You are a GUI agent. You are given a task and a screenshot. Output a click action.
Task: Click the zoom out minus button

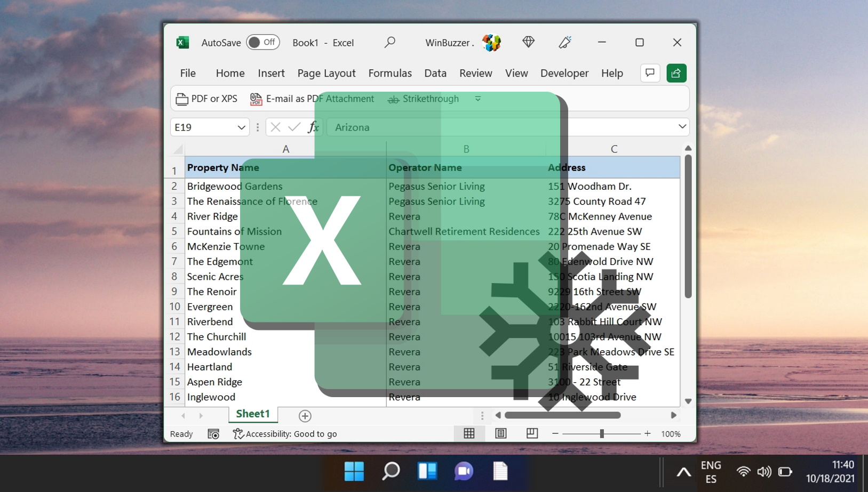[x=555, y=434]
